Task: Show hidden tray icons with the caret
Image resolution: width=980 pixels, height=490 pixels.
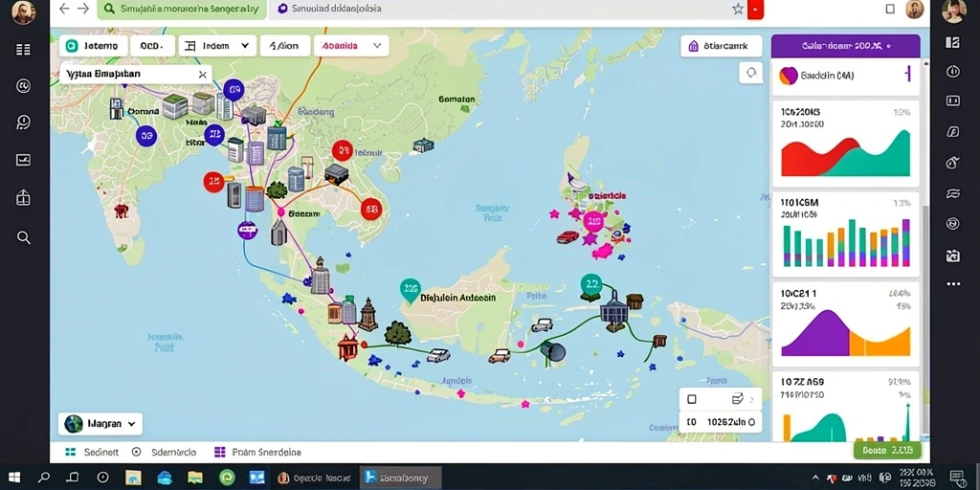Action: coord(813,479)
